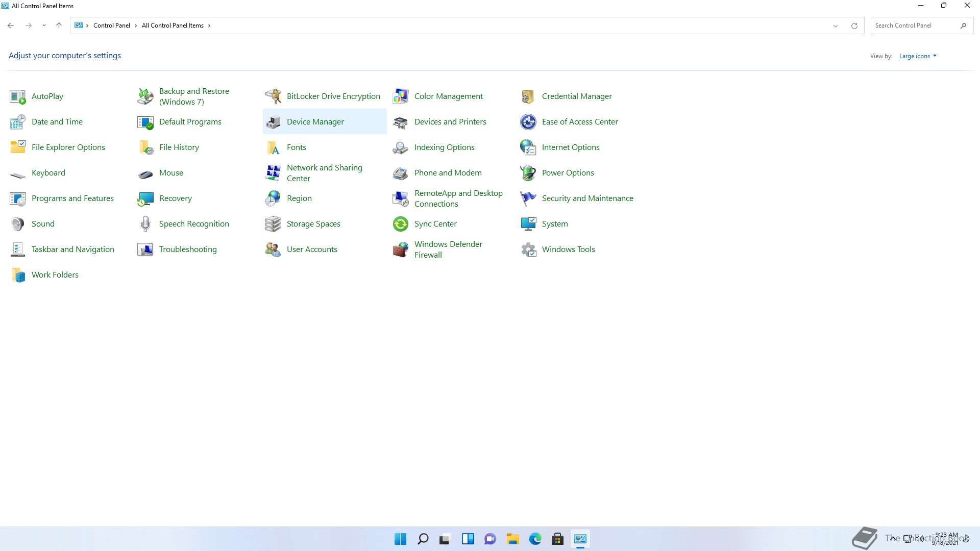The image size is (980, 551).
Task: Open the Security and Maintenance flag icon
Action: (528, 198)
